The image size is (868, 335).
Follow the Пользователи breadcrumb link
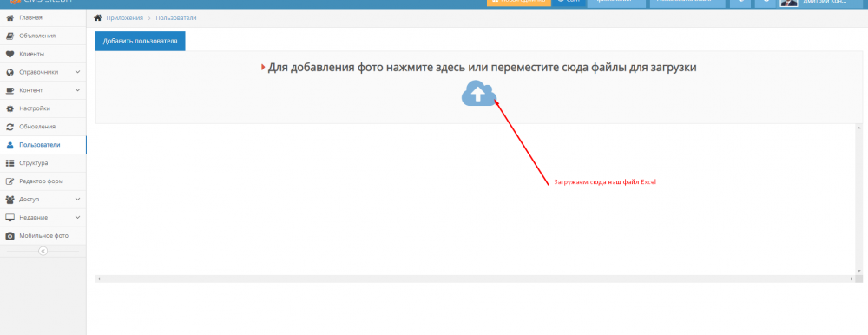click(176, 18)
